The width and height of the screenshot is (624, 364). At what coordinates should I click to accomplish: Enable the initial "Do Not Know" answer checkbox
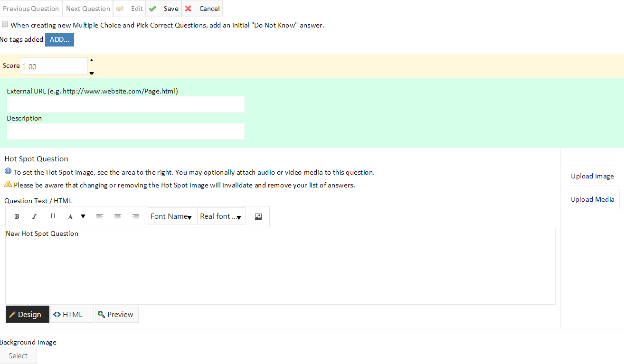point(5,24)
